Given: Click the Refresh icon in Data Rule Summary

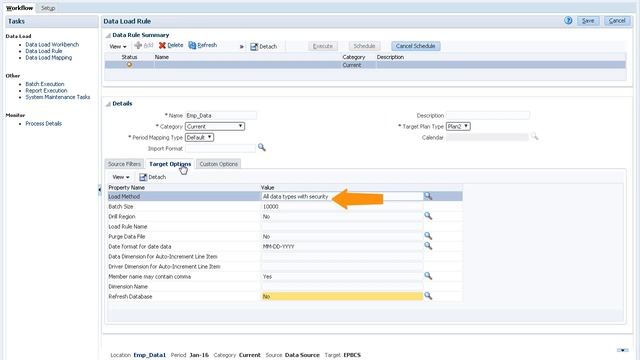Looking at the screenshot, I should [x=192, y=45].
